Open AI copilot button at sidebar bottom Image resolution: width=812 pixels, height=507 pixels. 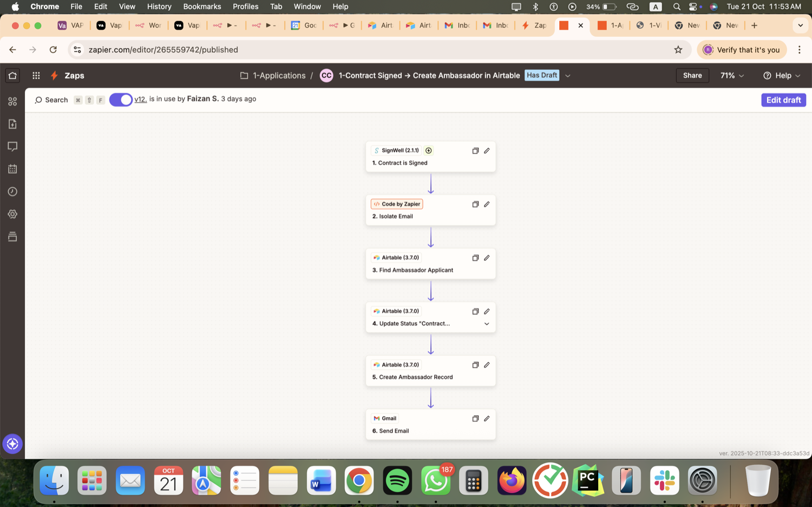(x=12, y=444)
